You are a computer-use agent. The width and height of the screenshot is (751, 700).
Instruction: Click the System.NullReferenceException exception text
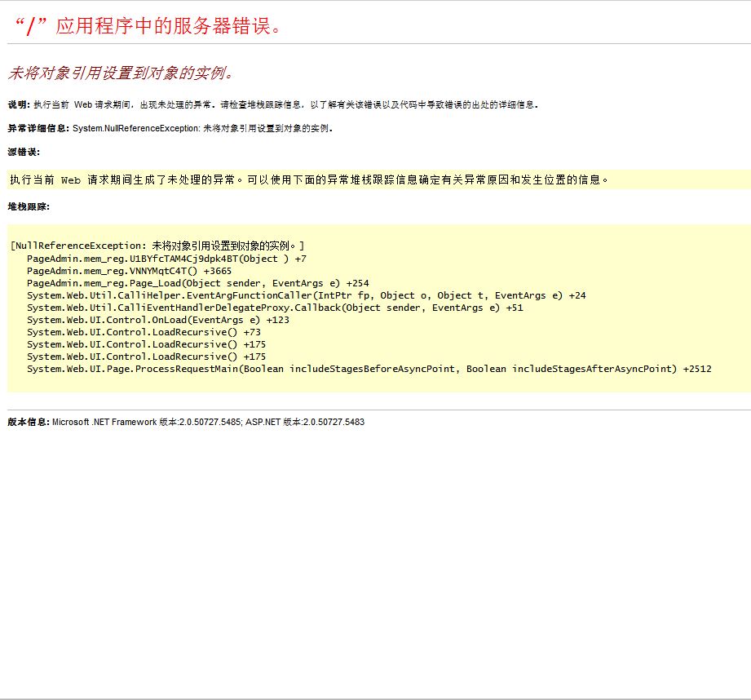click(135, 128)
